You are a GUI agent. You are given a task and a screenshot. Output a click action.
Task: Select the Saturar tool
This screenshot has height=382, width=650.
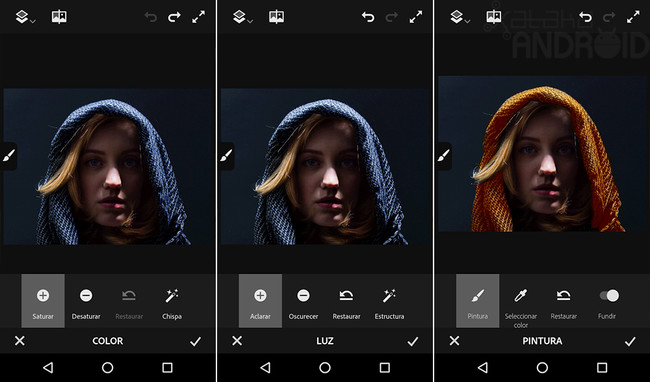pos(43,301)
